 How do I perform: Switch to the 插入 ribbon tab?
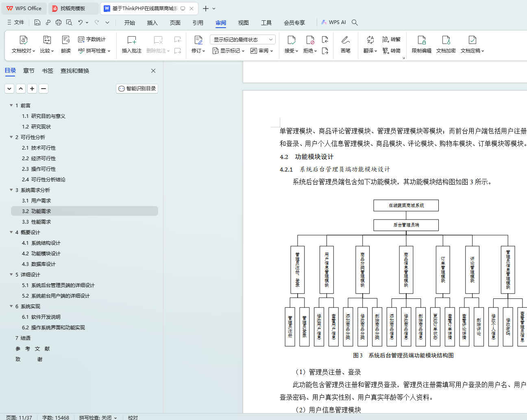pyautogui.click(x=152, y=23)
